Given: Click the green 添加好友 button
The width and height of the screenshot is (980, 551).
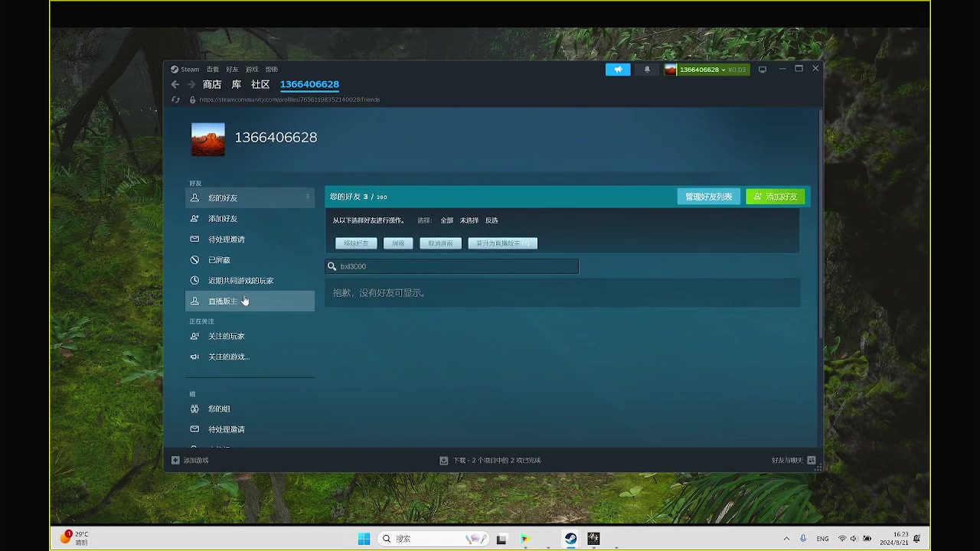Looking at the screenshot, I should click(775, 197).
